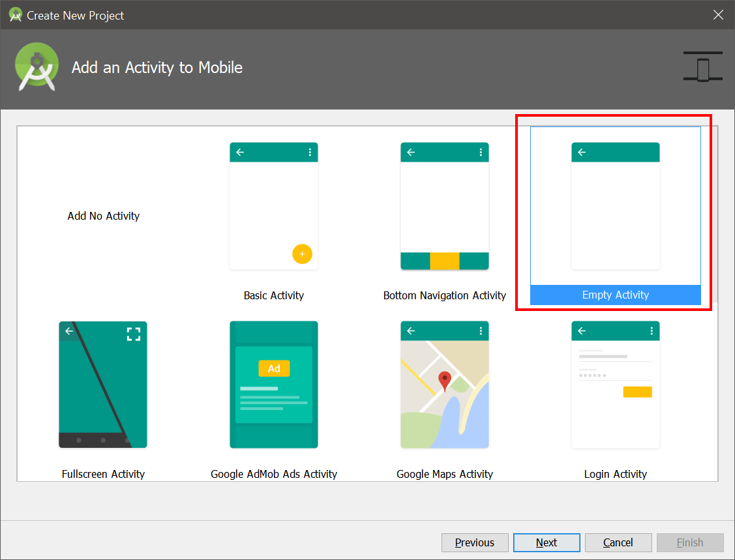
Task: Go back with the Previous button
Action: tap(475, 542)
